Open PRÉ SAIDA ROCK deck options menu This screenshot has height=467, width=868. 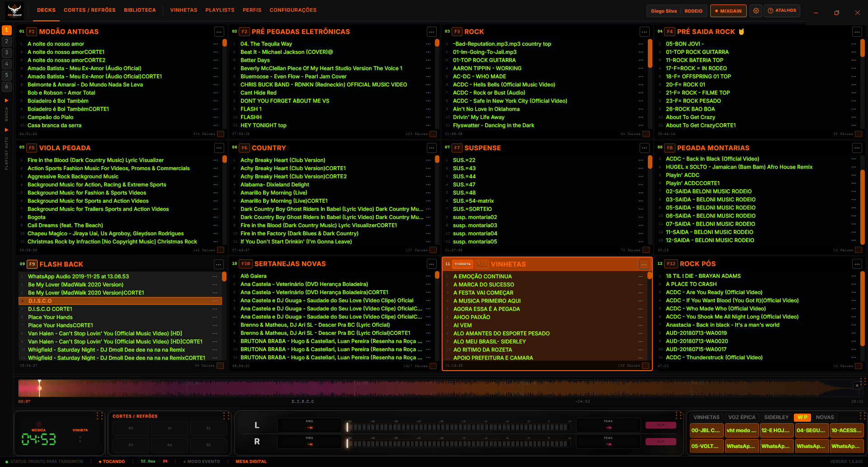coord(857,32)
